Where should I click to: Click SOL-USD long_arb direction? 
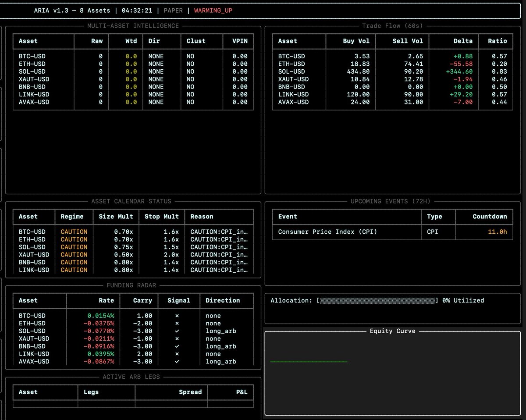click(x=221, y=331)
